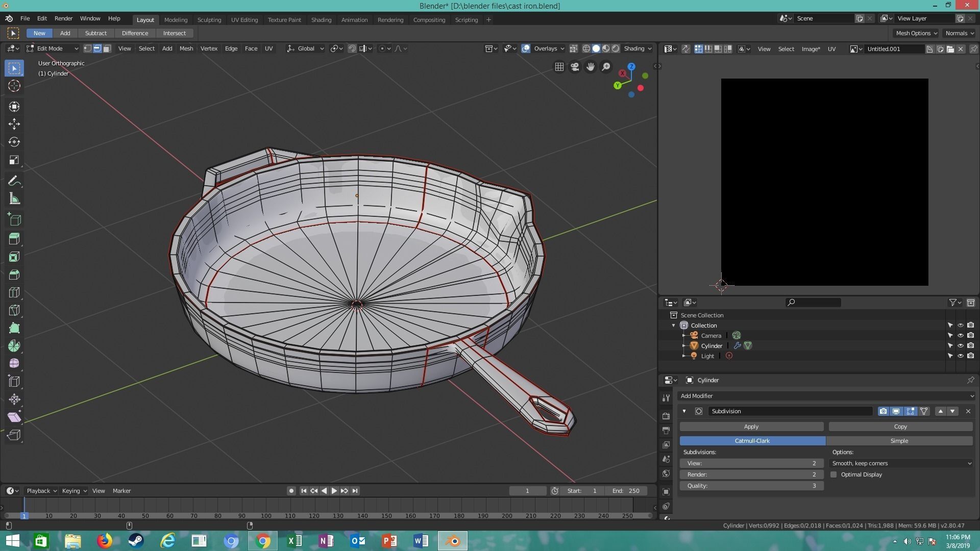The height and width of the screenshot is (551, 980).
Task: Open Smooth, keep corners dropdown
Action: (x=901, y=463)
